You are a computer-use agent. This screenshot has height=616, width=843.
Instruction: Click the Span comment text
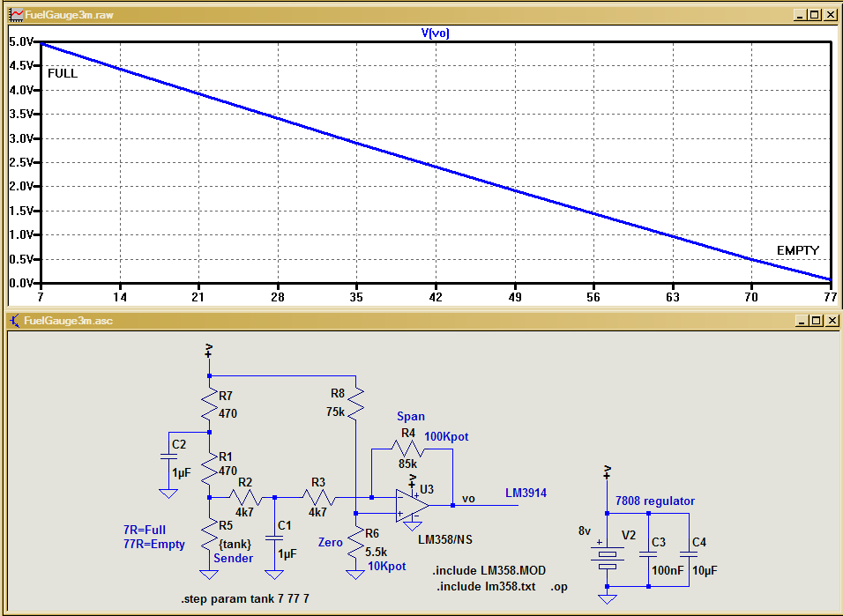(411, 417)
